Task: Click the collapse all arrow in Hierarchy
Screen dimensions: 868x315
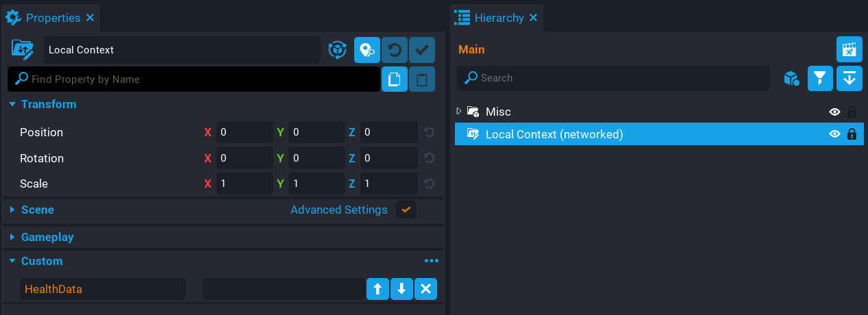Action: [849, 78]
